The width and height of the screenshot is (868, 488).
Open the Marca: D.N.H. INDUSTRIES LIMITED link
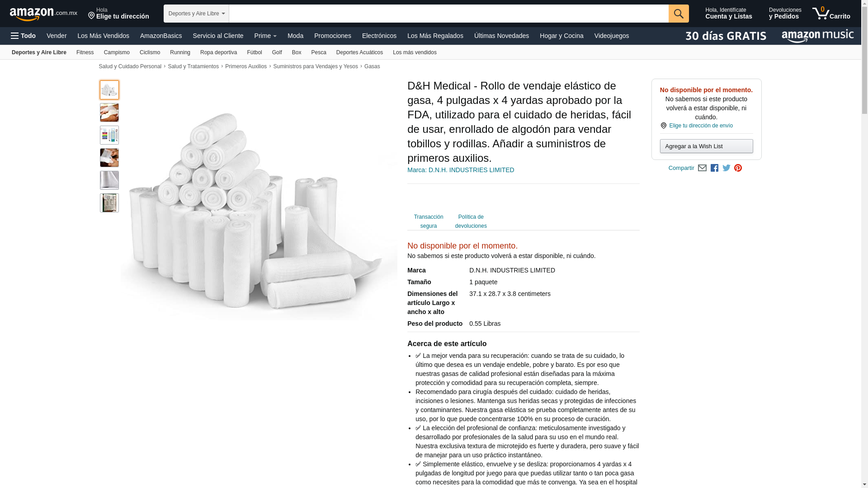coord(461,170)
